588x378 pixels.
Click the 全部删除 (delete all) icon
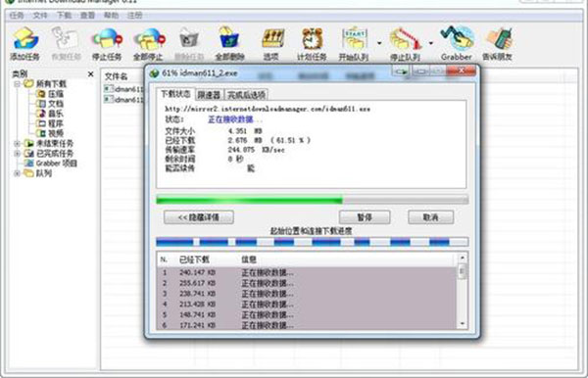(229, 38)
